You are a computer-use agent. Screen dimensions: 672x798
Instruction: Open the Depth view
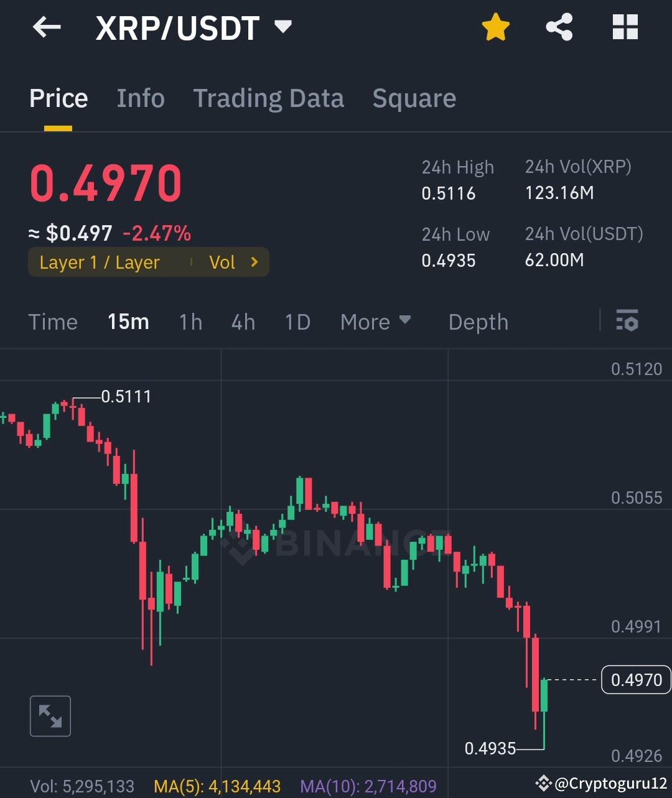pos(478,322)
